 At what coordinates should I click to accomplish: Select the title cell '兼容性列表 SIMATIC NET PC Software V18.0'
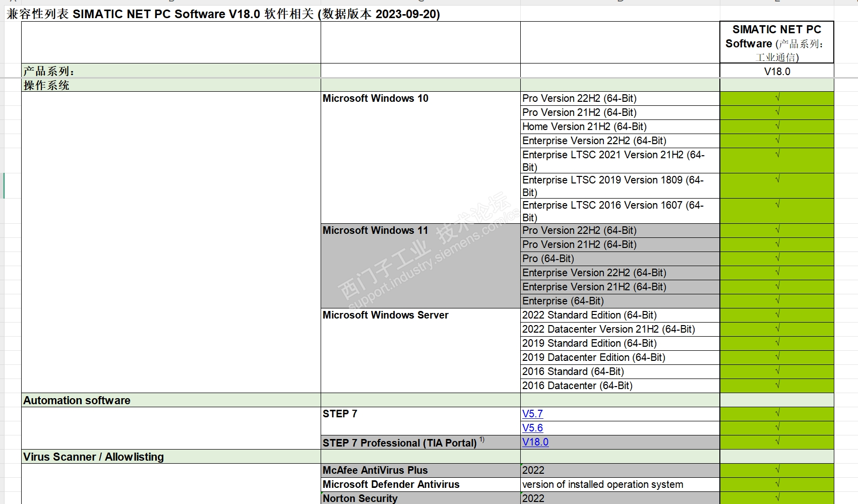[x=223, y=14]
